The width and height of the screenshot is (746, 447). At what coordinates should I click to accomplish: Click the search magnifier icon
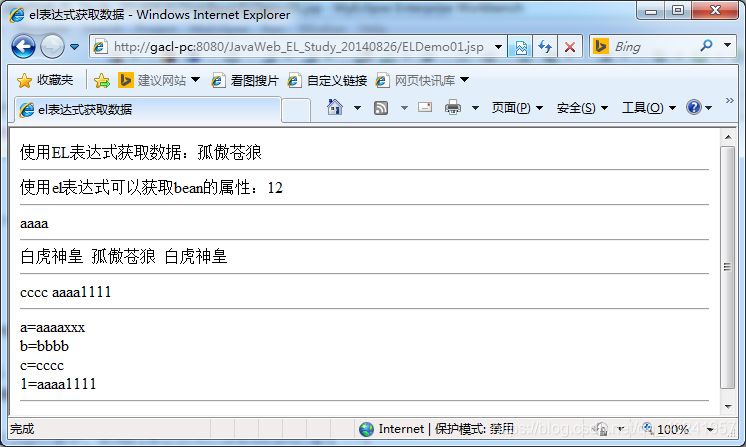click(707, 46)
